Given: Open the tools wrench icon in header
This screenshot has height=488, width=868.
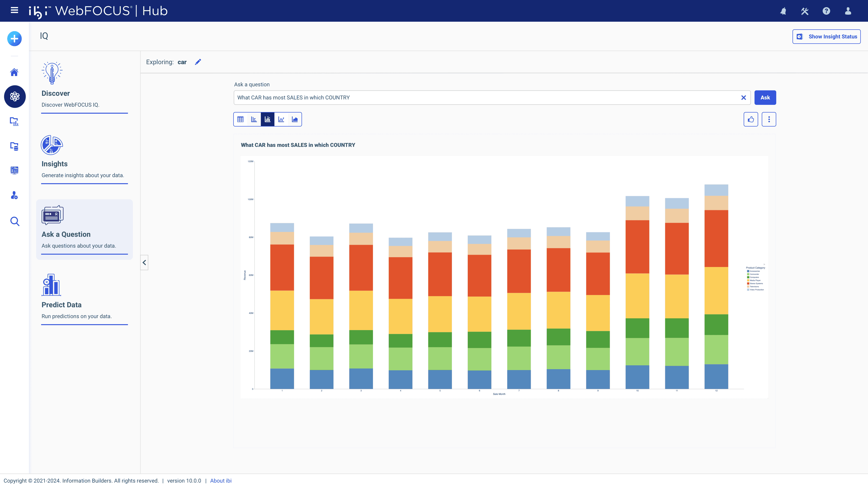Looking at the screenshot, I should 805,11.
